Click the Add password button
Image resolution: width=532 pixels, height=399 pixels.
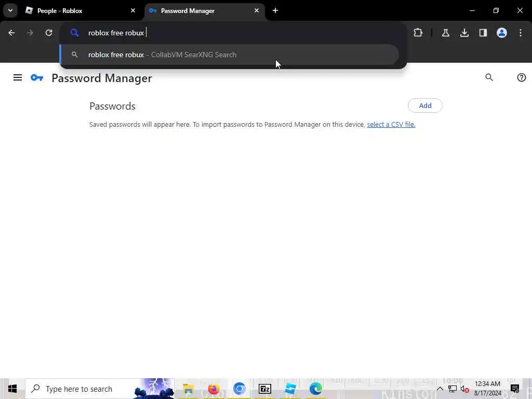coord(425,105)
